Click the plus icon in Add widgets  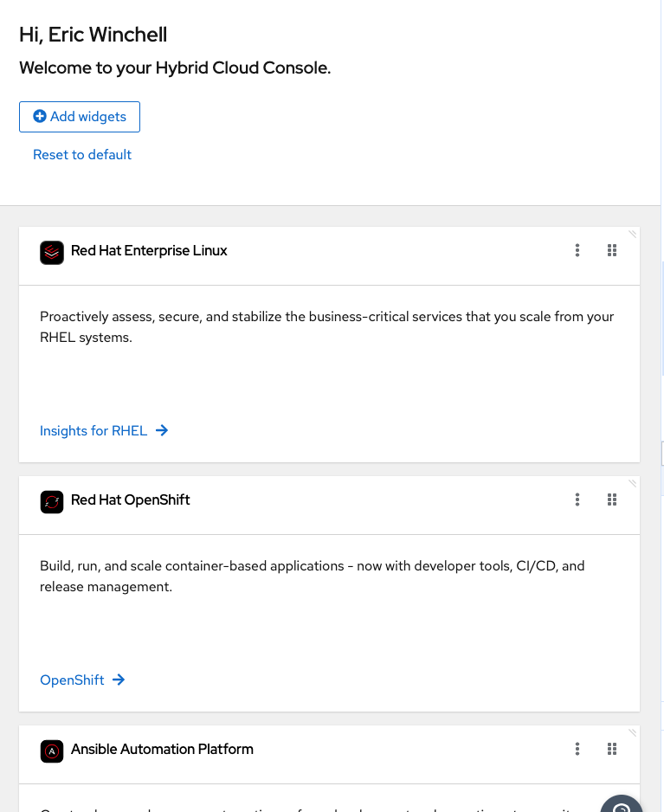pyautogui.click(x=40, y=116)
